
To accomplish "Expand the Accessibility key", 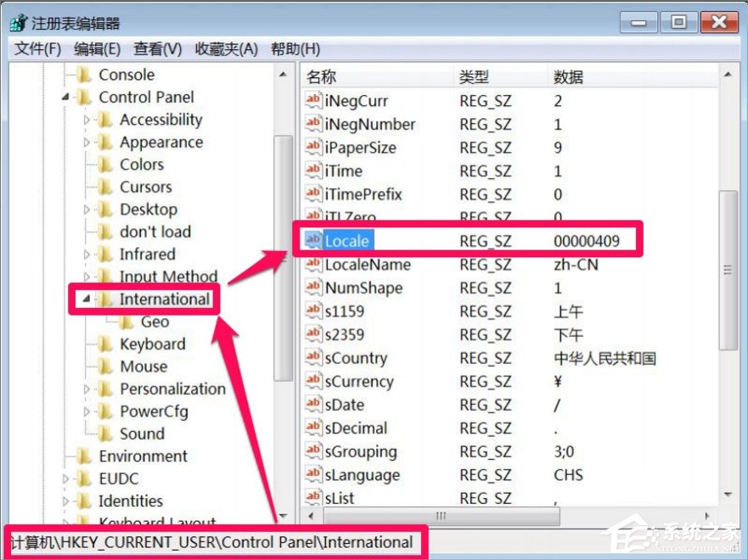I will (89, 120).
